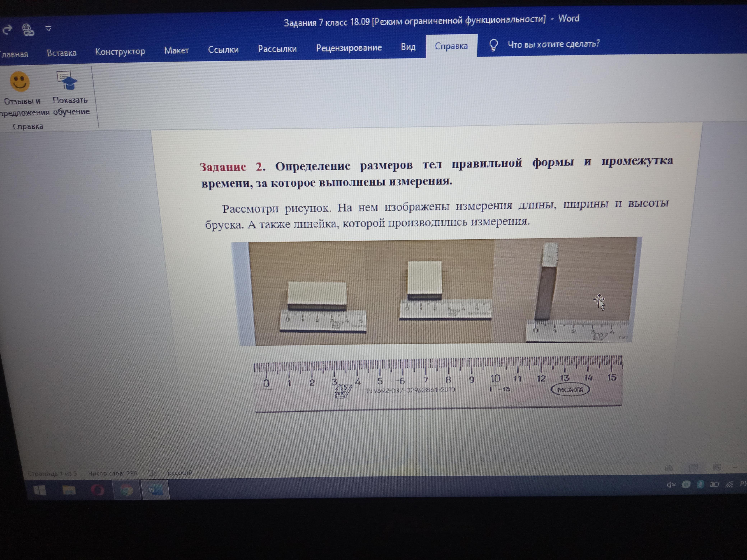This screenshot has height=560, width=747.
Task: Click the touch/mouse mode icon
Action: [x=28, y=30]
